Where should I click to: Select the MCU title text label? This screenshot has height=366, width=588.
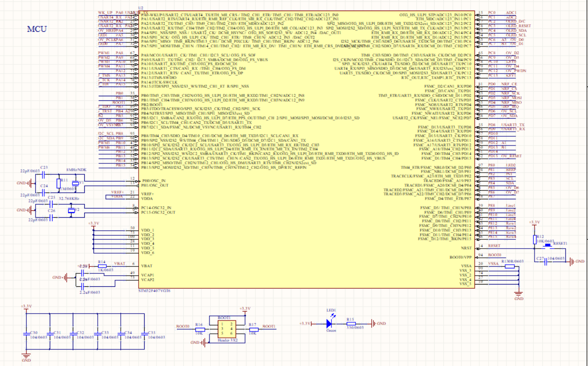[36, 29]
